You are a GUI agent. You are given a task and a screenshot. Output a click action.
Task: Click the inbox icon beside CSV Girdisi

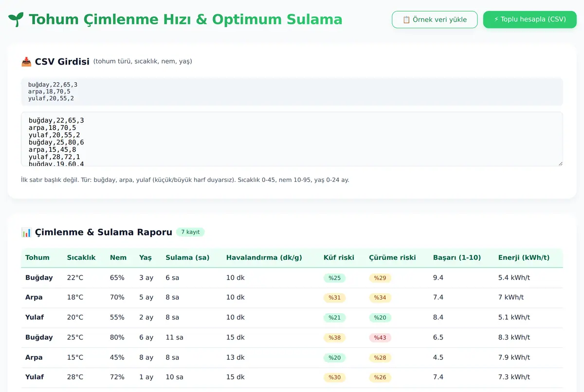tap(26, 62)
